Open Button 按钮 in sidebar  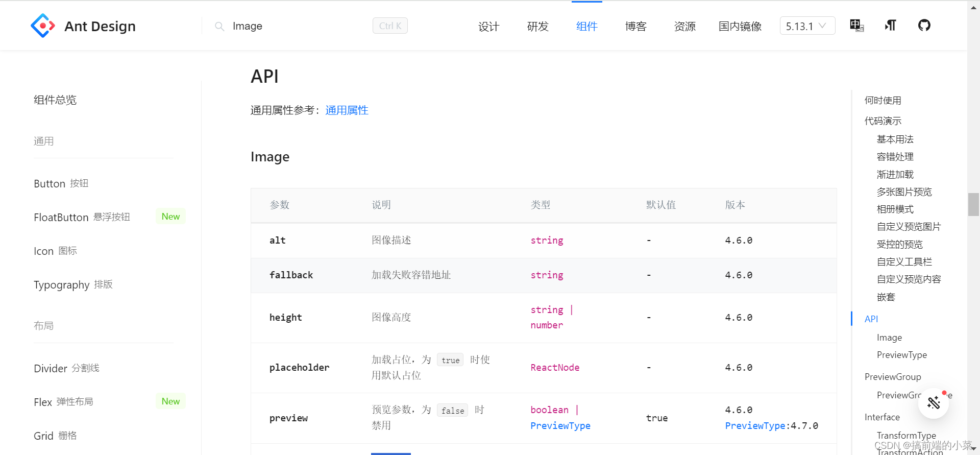(x=61, y=183)
